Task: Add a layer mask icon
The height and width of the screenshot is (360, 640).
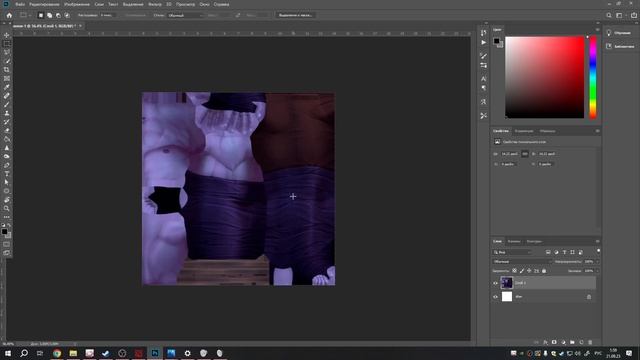Action: (x=554, y=342)
